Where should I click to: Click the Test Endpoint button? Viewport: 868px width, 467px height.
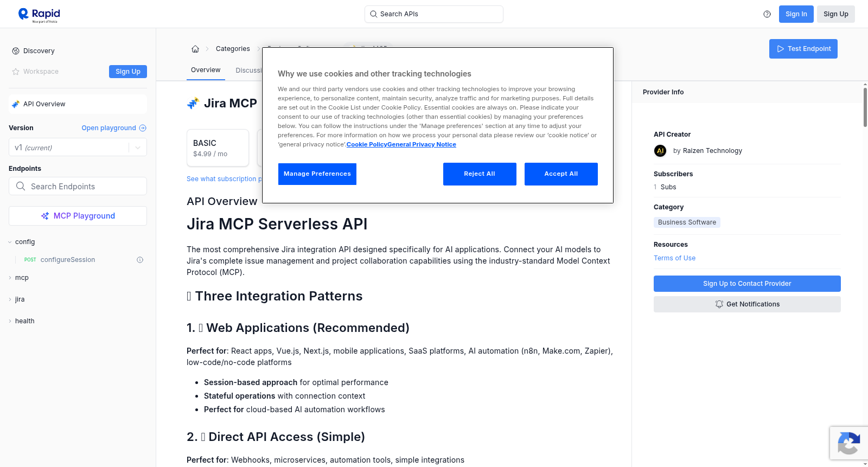pos(803,49)
